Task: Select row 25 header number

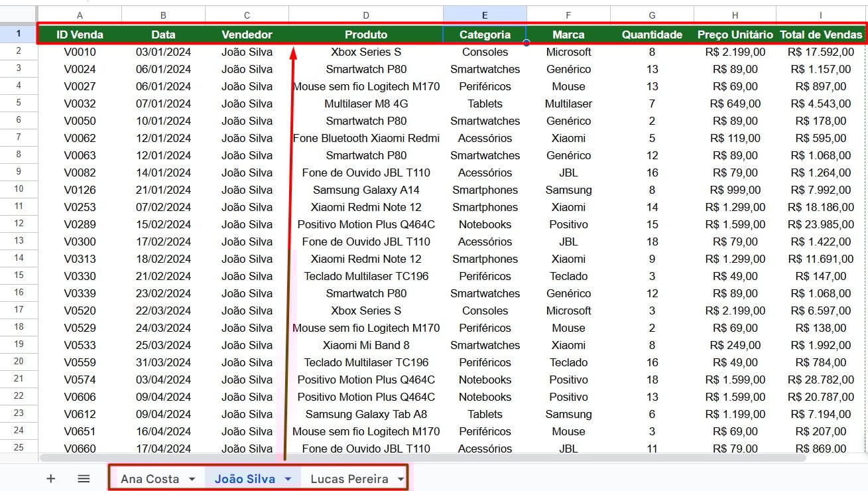Action: pos(19,447)
